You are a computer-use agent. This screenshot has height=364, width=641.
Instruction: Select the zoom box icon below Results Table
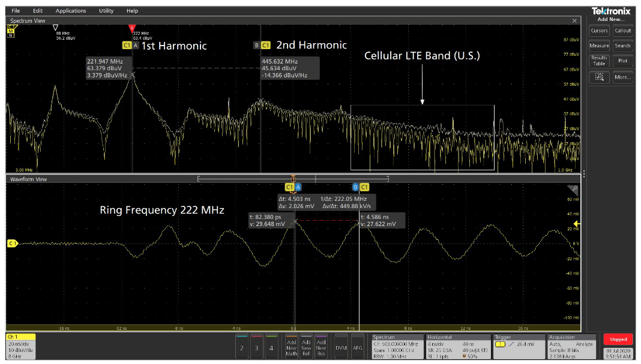[x=598, y=77]
